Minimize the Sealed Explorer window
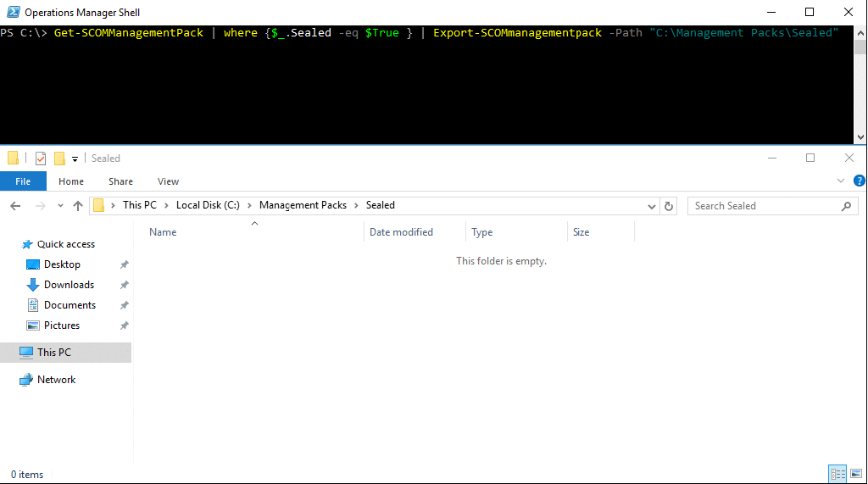This screenshot has width=868, height=484. click(x=772, y=159)
